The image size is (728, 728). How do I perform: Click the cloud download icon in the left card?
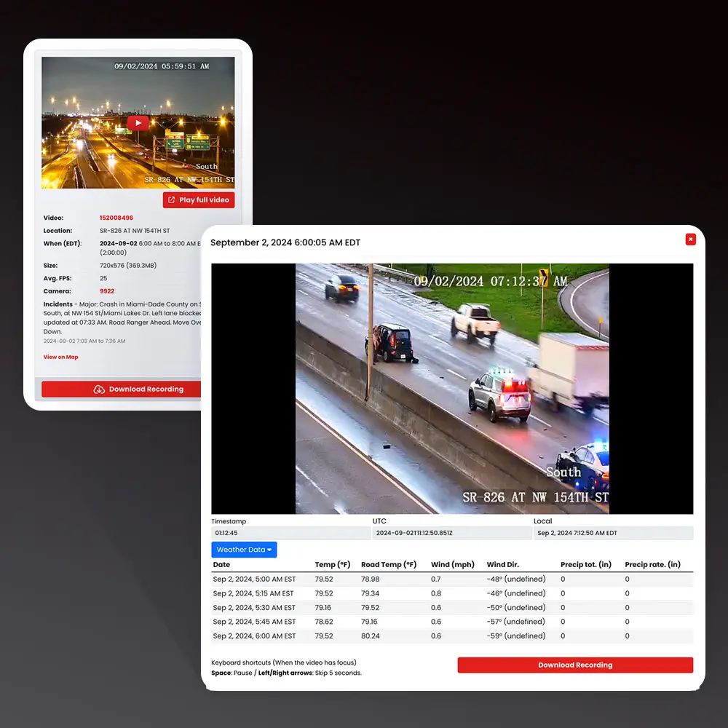pyautogui.click(x=100, y=389)
